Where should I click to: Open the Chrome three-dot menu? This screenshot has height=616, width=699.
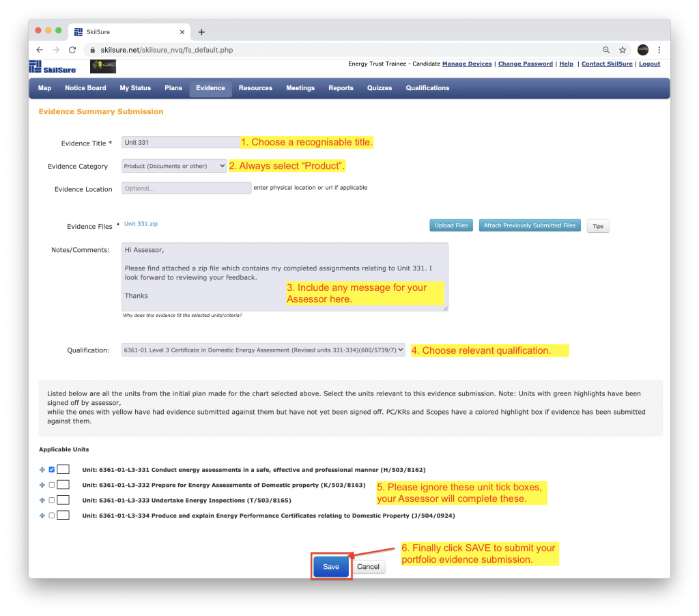pos(659,50)
